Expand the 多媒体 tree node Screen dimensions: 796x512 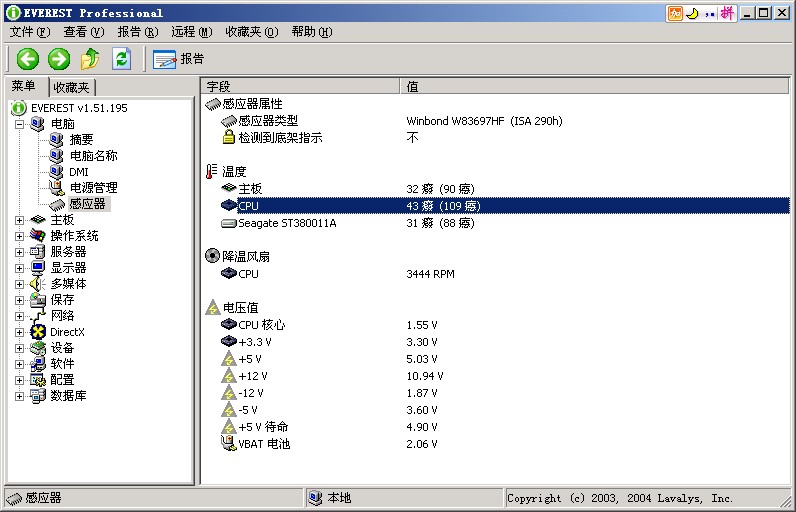pos(19,284)
